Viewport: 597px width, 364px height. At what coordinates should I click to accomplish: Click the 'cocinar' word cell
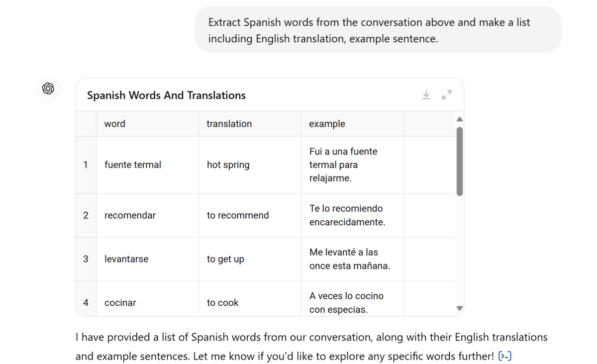[147, 299]
